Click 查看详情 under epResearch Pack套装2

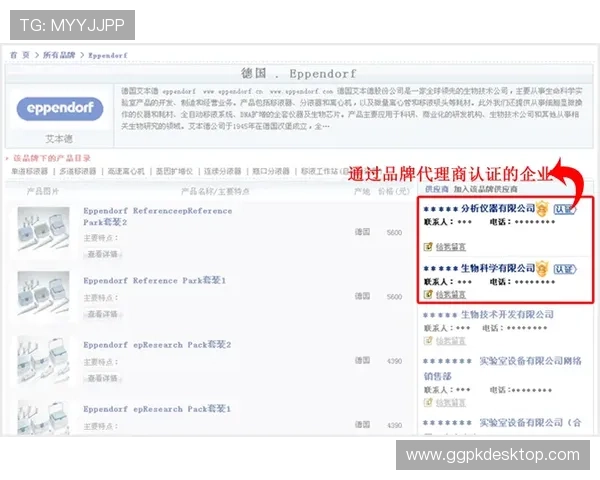coord(102,378)
